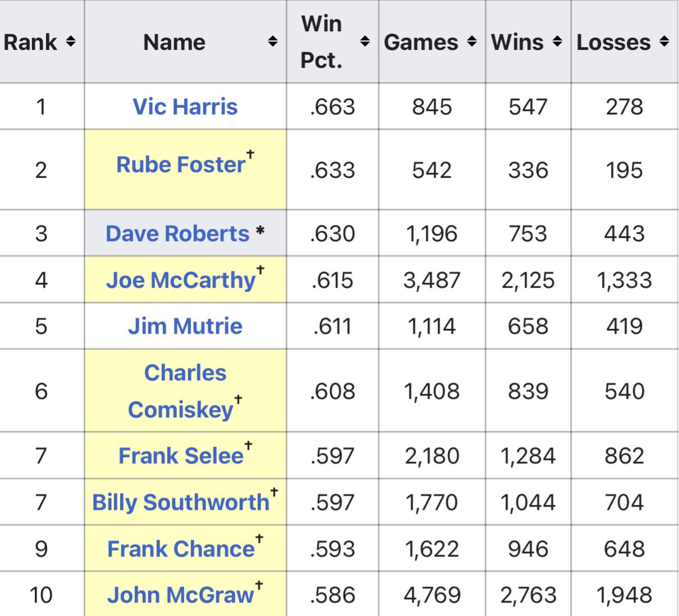Open the Joe McCarthy page
Image resolution: width=679 pixels, height=616 pixels.
pos(180,280)
